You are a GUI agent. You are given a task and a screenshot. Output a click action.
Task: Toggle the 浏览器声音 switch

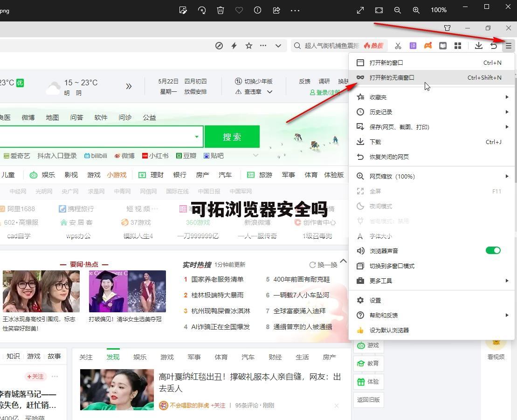[x=493, y=251]
